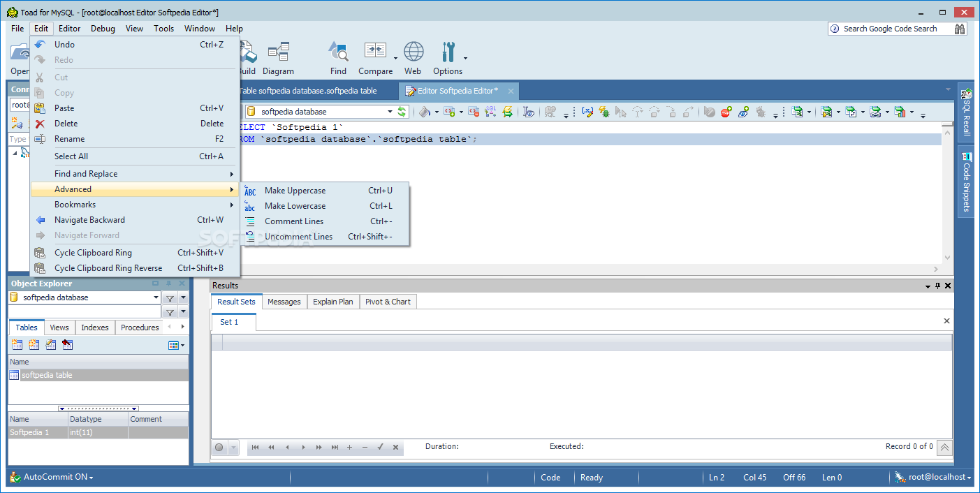Click the red stop execution icon
980x493 pixels.
[726, 112]
